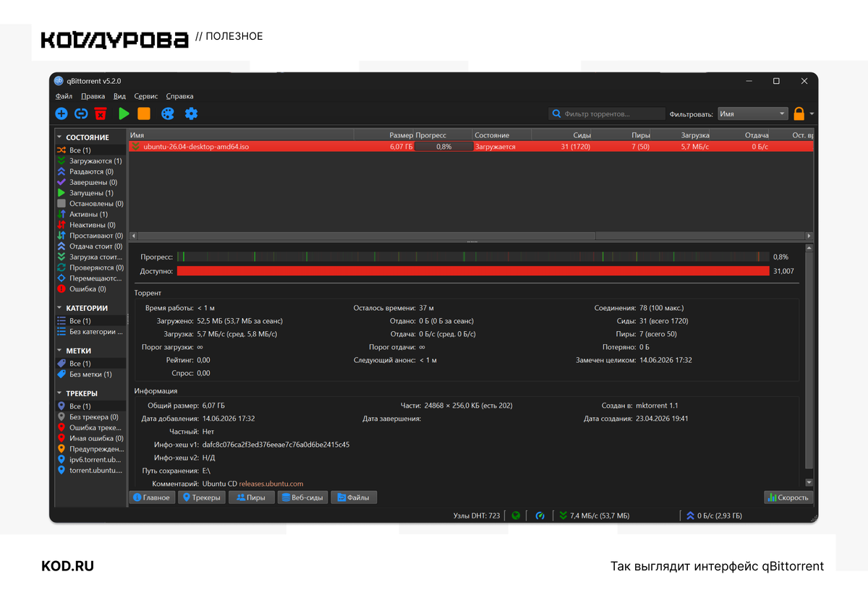This screenshot has width=868, height=595.
Task: Open the UI theme palette icon
Action: 167,114
